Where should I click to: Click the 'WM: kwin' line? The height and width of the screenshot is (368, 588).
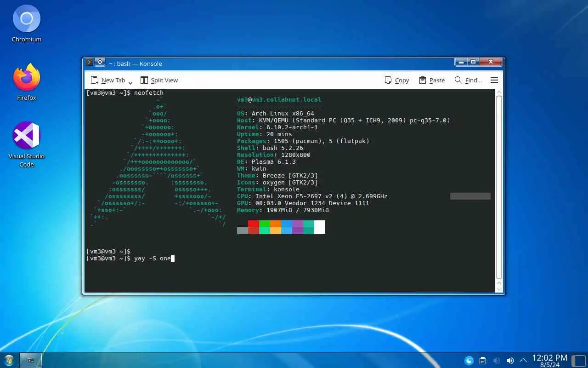(x=252, y=168)
